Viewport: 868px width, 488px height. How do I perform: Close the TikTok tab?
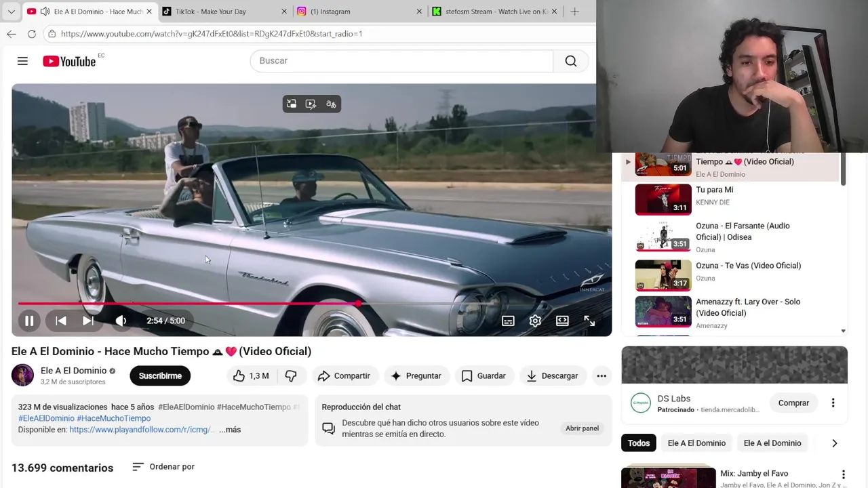pos(284,12)
